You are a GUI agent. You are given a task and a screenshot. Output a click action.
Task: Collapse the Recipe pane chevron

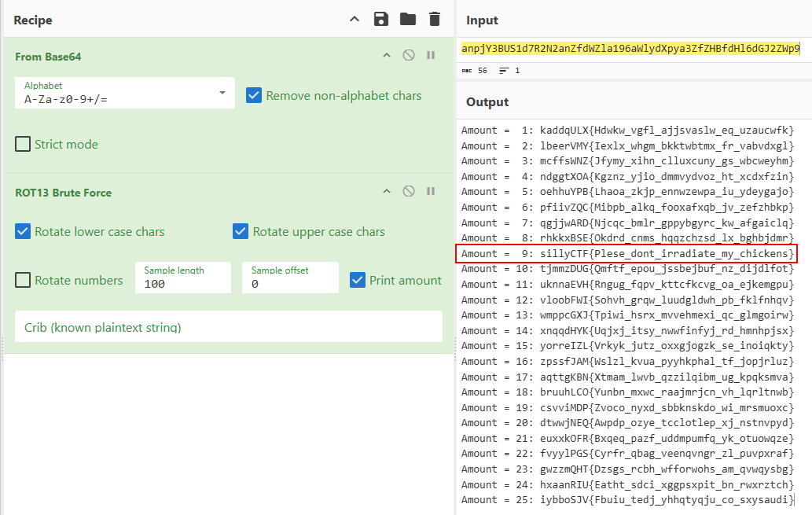(x=355, y=19)
